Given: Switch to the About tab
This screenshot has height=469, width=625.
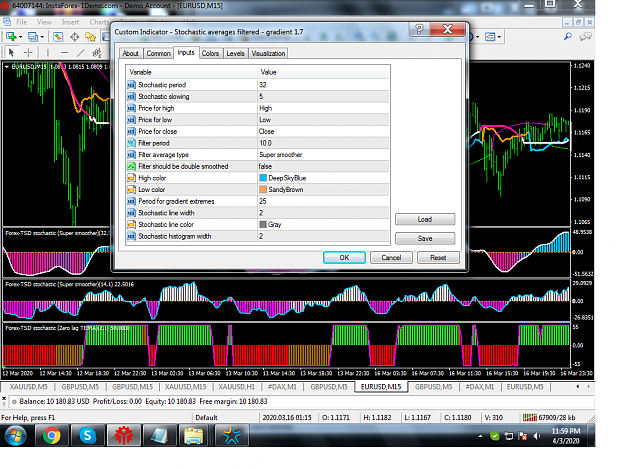Looking at the screenshot, I should [130, 53].
